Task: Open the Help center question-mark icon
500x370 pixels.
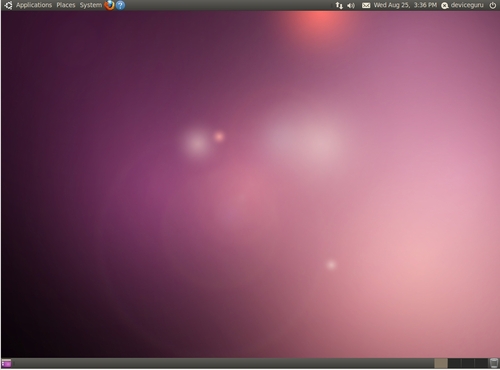Action: click(x=120, y=5)
